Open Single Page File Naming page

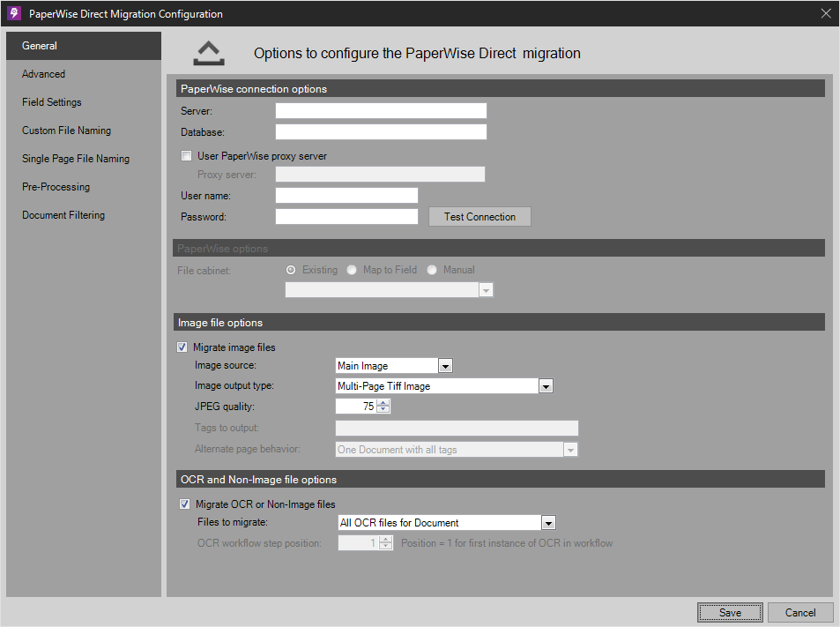click(84, 159)
